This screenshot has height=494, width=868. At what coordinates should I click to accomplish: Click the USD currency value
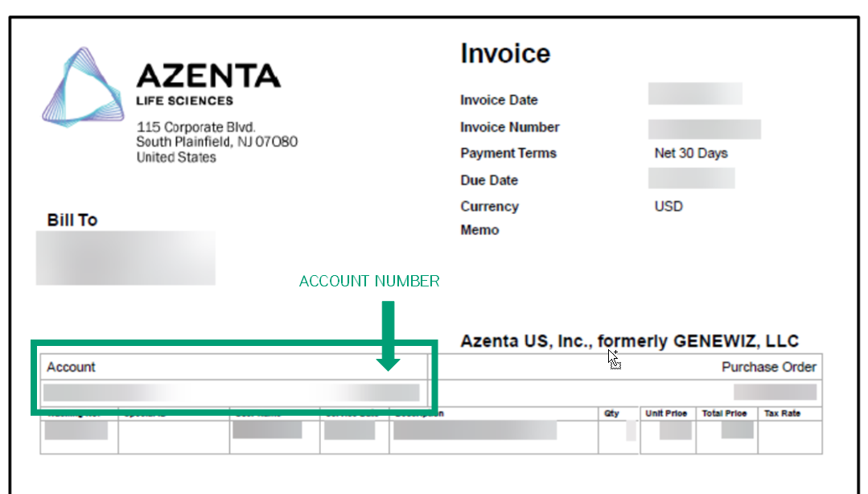668,206
